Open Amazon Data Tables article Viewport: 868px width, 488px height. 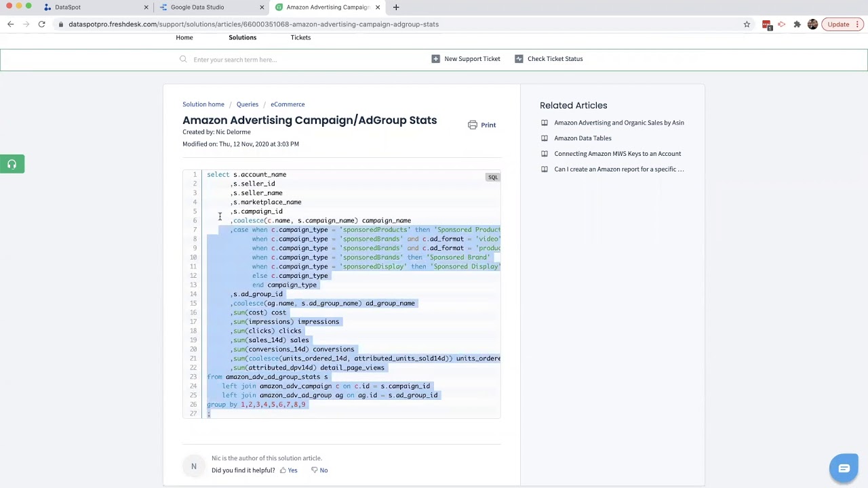pos(583,138)
